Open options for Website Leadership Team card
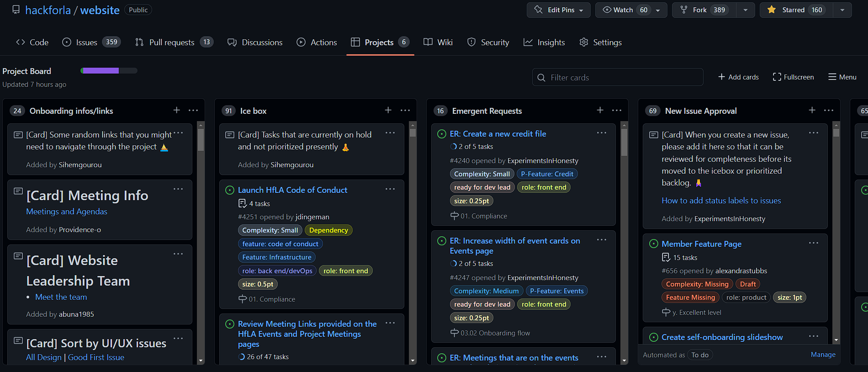Viewport: 868px width, 372px height. coord(178,254)
